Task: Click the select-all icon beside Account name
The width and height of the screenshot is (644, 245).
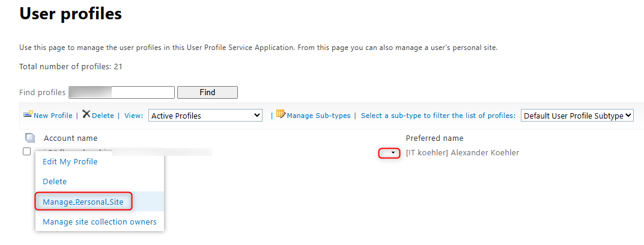Action: point(30,138)
